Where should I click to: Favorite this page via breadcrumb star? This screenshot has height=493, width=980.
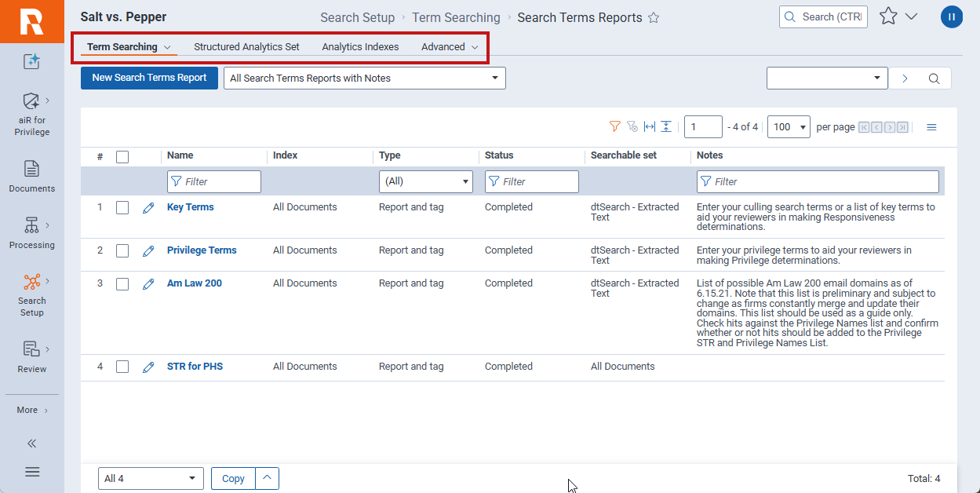654,18
